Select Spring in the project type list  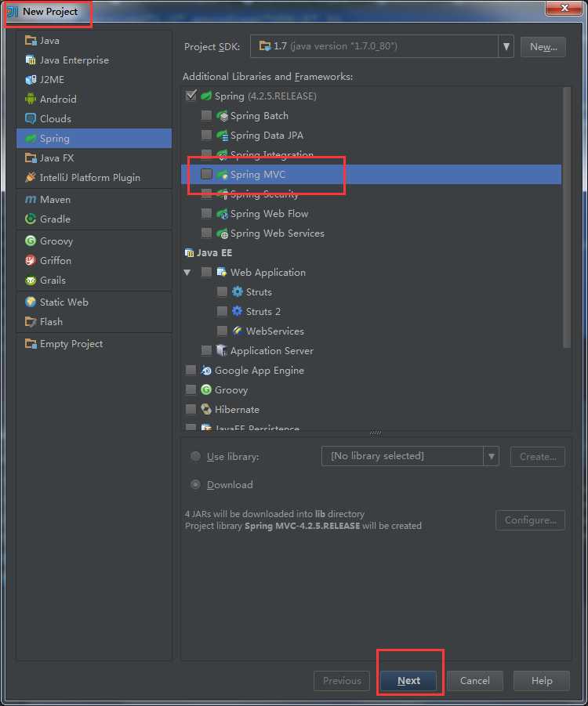94,138
